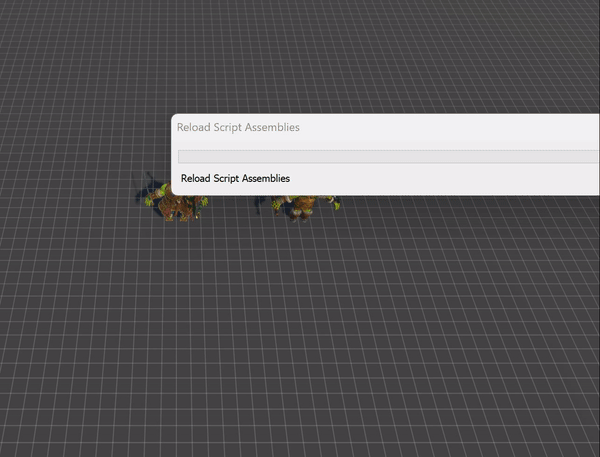Select the left orc character model
This screenshot has width=600, height=457.
point(176,202)
